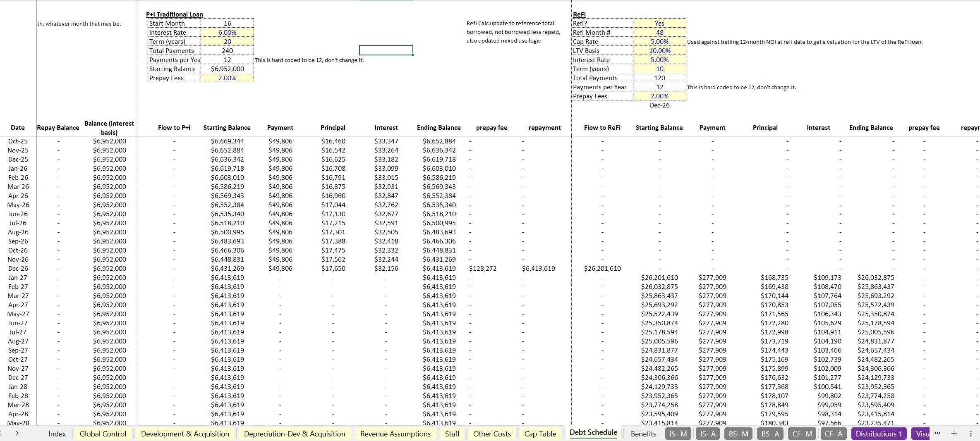Viewport: 980px width, 441px height.
Task: Click repayment value $6,413,619 in Dec-26 row
Action: click(x=539, y=268)
